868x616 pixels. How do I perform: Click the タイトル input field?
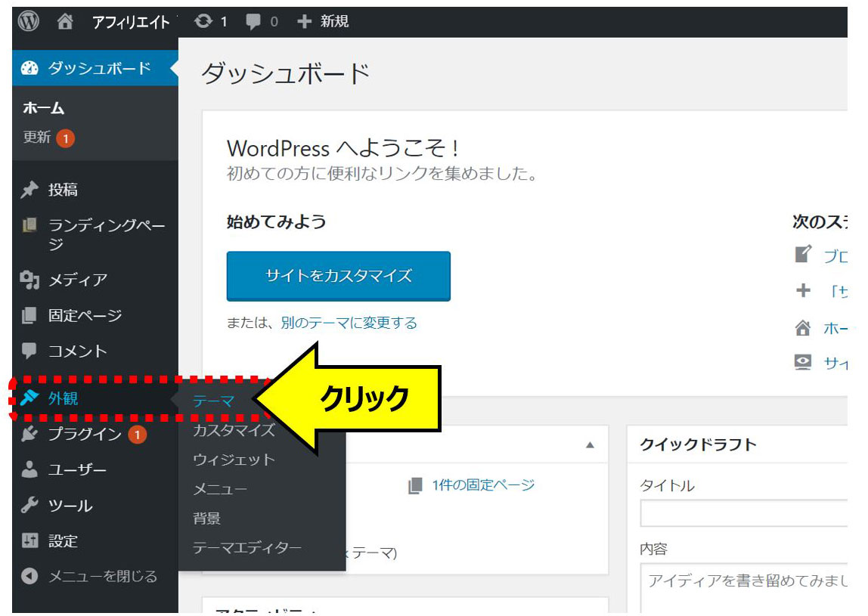(744, 513)
